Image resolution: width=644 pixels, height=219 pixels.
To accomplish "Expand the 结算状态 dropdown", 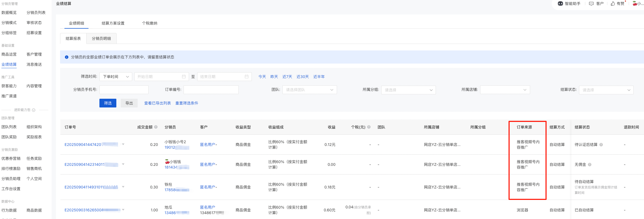I will coord(606,90).
